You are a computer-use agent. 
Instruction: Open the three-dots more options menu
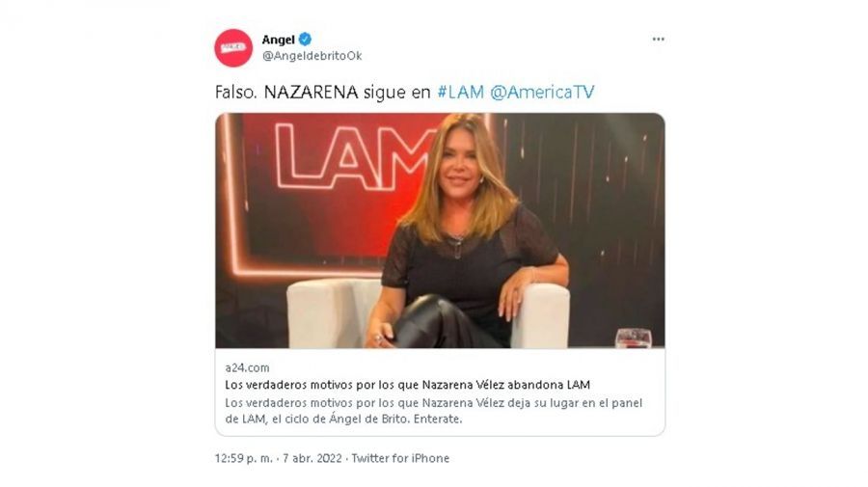pyautogui.click(x=658, y=40)
